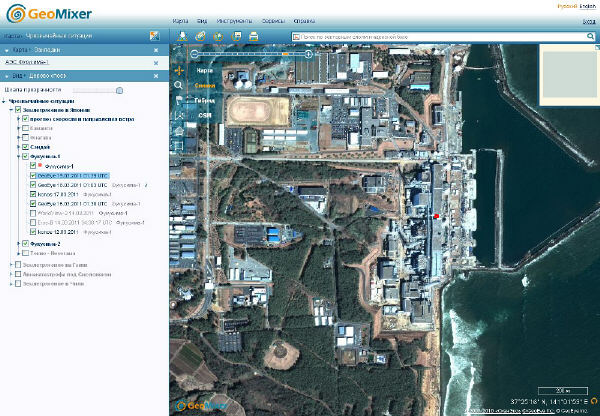The height and width of the screenshot is (416, 600).
Task: Collapse the Землетрясение в Японии group
Action: point(11,110)
